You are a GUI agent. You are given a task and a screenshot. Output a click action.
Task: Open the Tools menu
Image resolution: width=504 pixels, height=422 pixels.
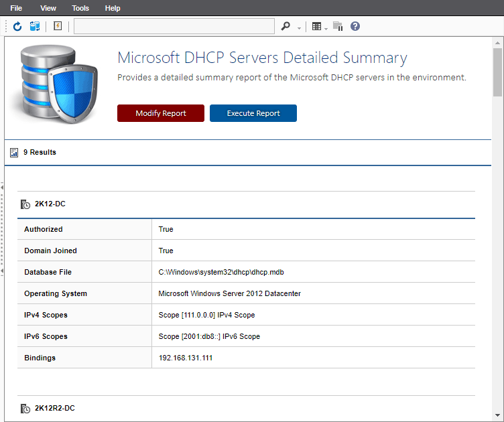[80, 8]
